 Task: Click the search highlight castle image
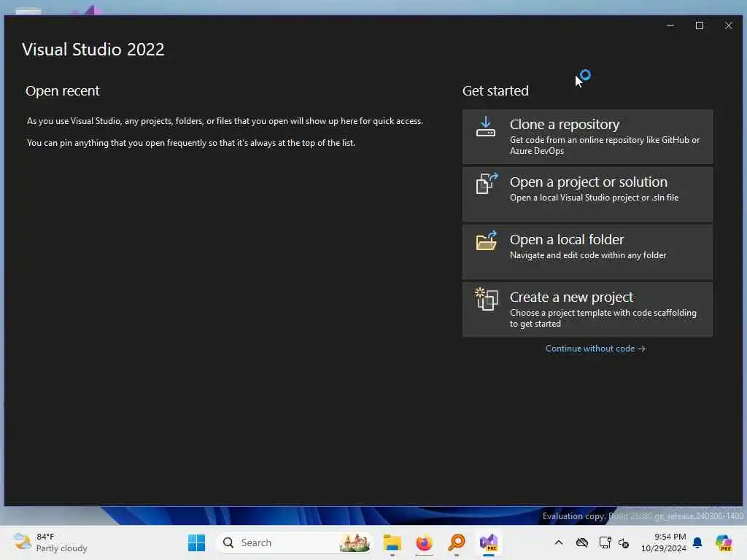(355, 542)
